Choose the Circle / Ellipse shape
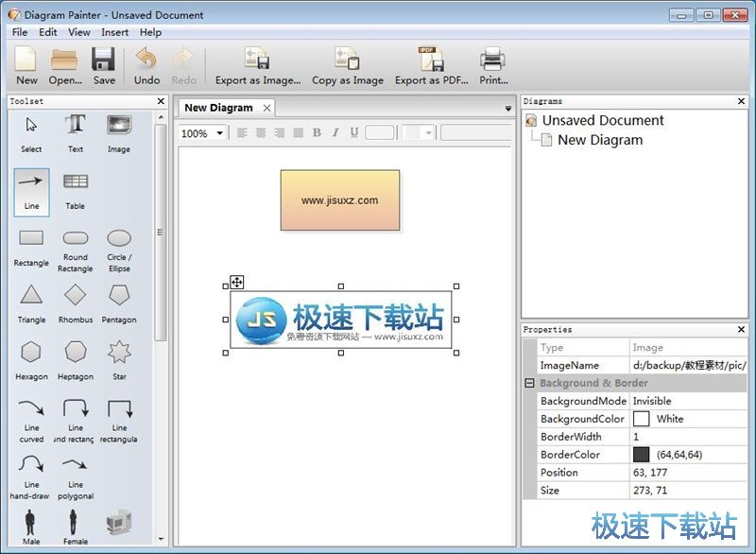The height and width of the screenshot is (554, 756). pos(119,251)
